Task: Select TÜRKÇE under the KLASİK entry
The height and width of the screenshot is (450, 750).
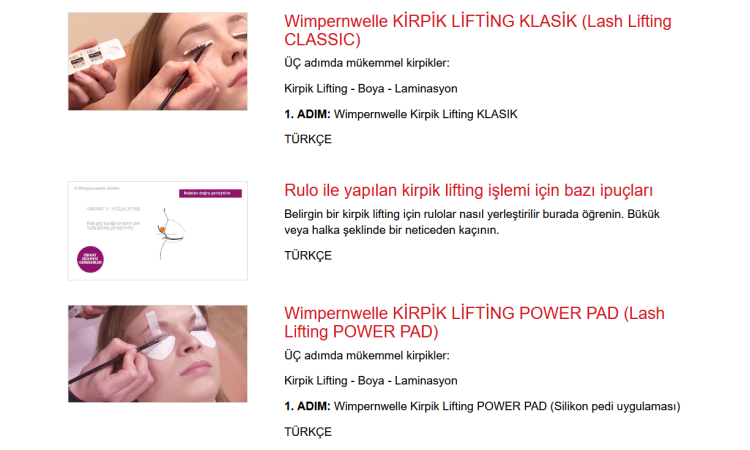Action: point(308,139)
